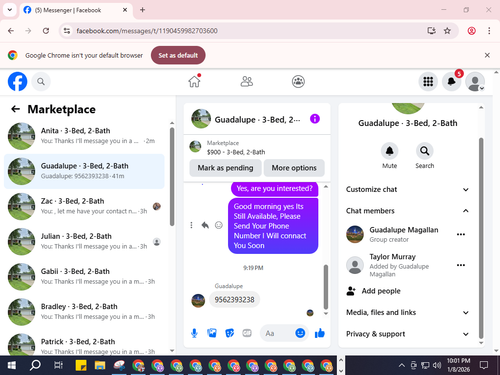500x375 pixels.
Task: Open Windows taskbar search
Action: coord(35,365)
